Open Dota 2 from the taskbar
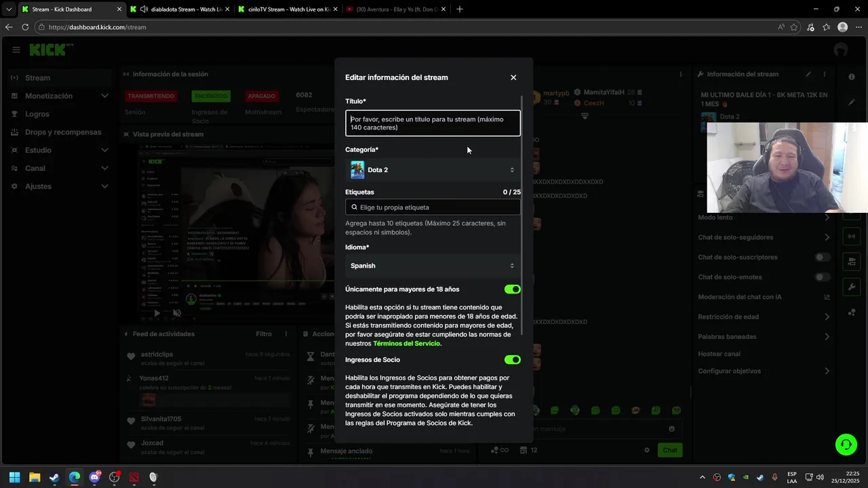Image resolution: width=868 pixels, height=488 pixels. (x=134, y=477)
